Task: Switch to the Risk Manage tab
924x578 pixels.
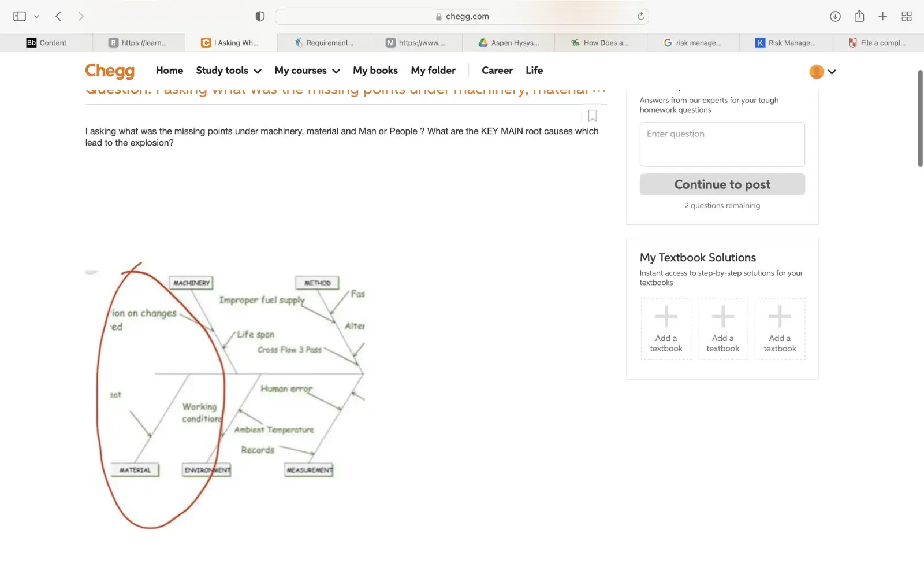Action: click(x=786, y=43)
